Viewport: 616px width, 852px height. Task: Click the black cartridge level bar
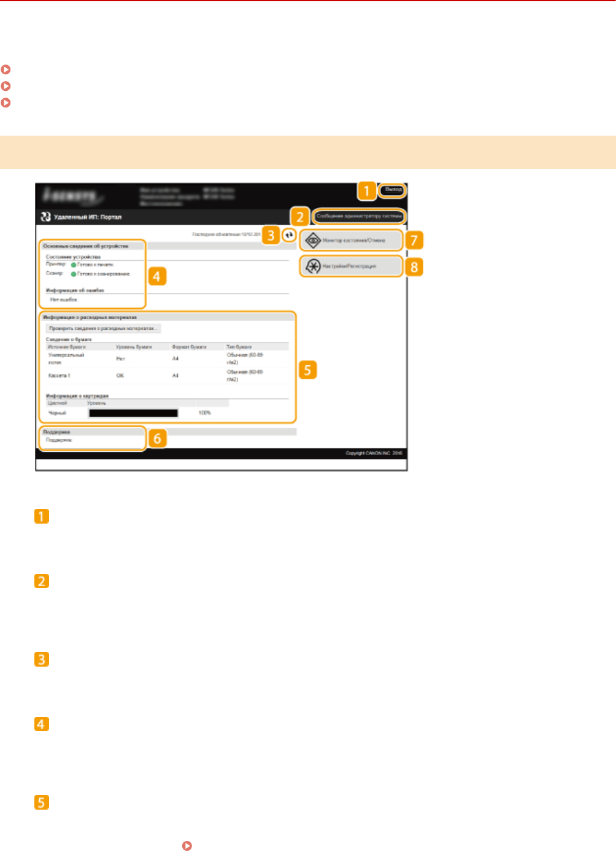pos(133,413)
